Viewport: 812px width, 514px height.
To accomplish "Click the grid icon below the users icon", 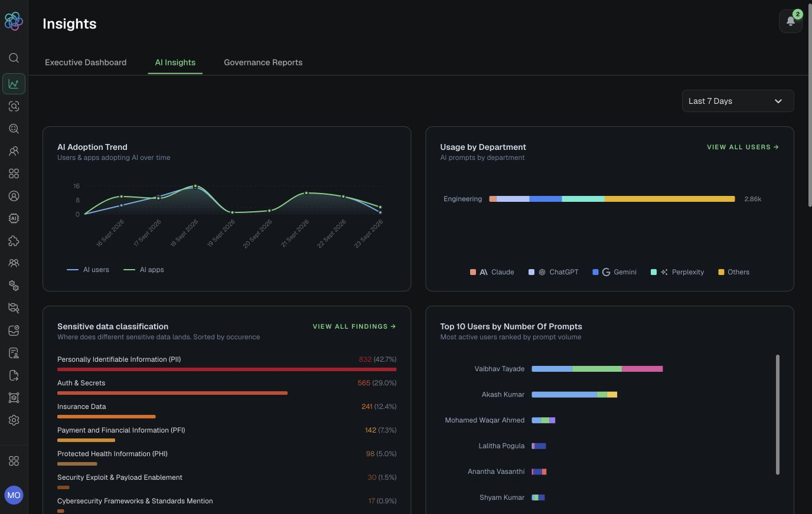I will [14, 173].
